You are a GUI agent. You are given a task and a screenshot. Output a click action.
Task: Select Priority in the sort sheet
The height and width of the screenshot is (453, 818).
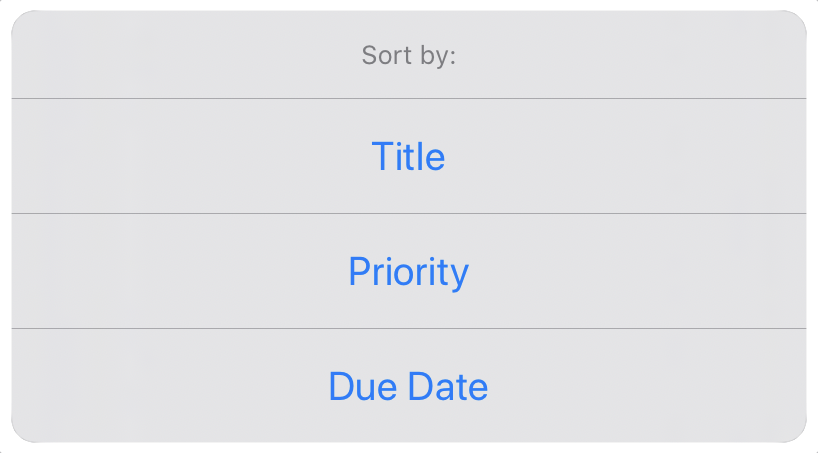(408, 272)
